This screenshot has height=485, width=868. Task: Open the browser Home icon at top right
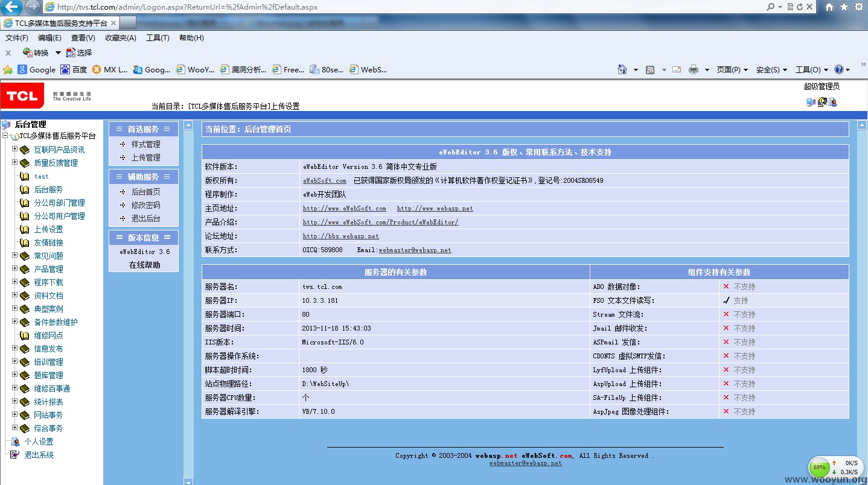click(x=829, y=7)
